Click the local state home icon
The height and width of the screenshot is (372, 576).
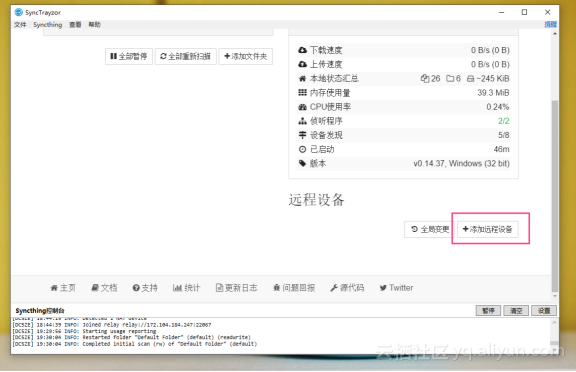pos(302,79)
